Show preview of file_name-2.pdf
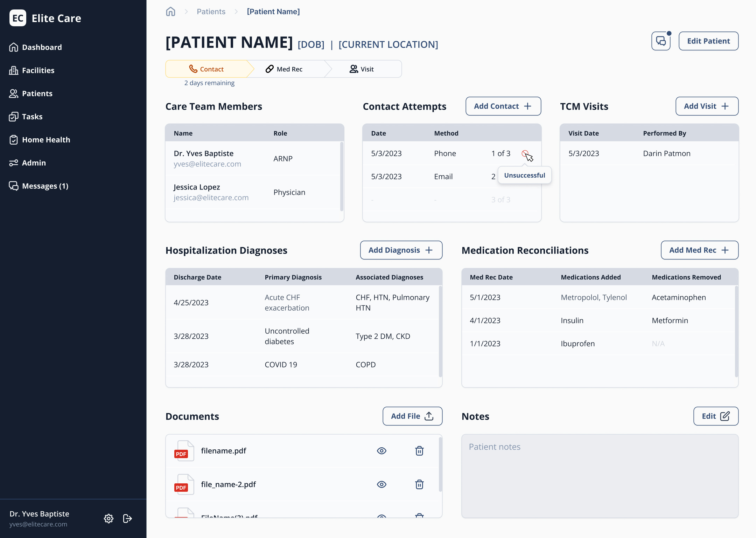Image resolution: width=756 pixels, height=538 pixels. click(x=382, y=484)
